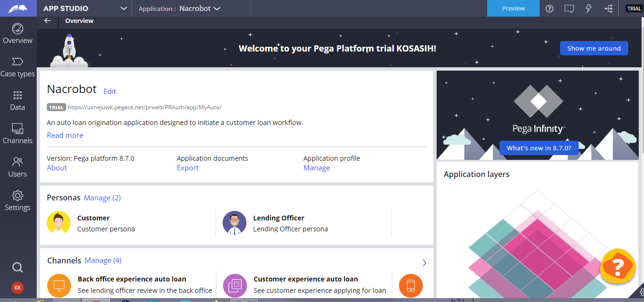This screenshot has width=644, height=302.
Task: Click the TRIAL badge in the header
Action: click(x=634, y=9)
